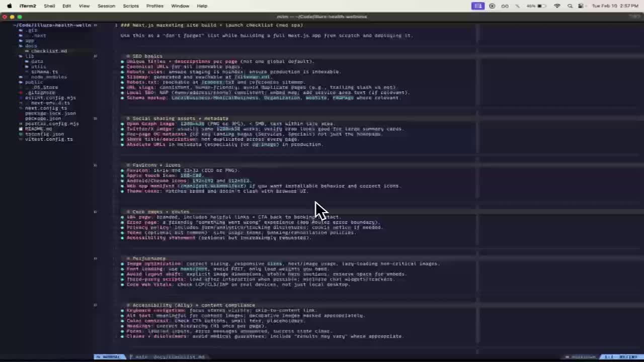Select package.json in the file tree
Viewport: 644px width, 362px height.
point(43,118)
